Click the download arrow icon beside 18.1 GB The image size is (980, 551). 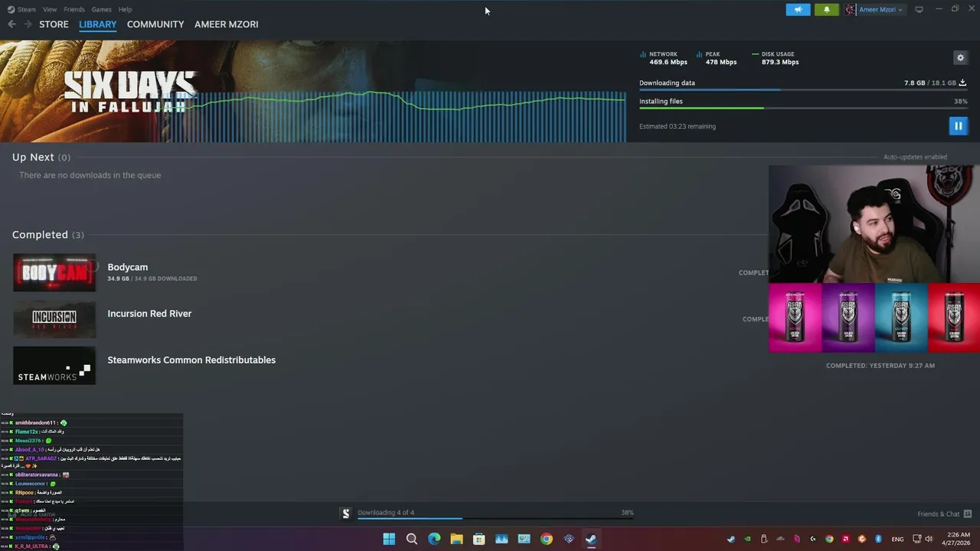point(962,83)
